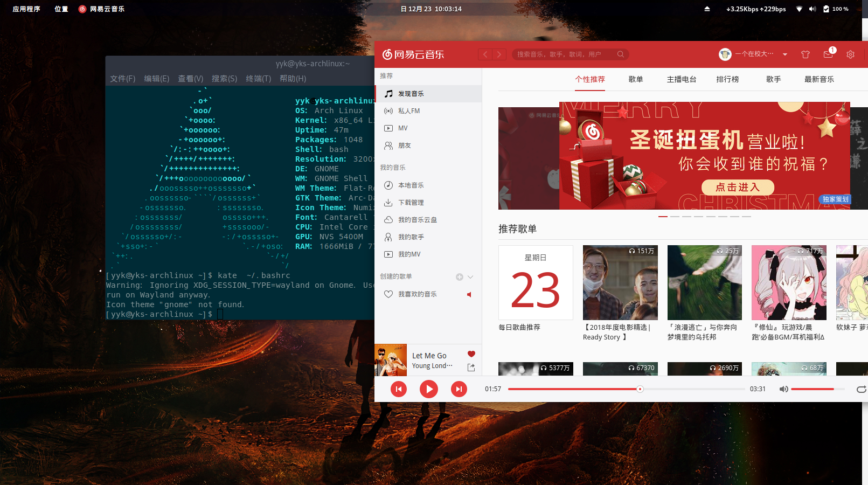Open terminal 编辑(E) menu
This screenshot has width=868, height=485.
[157, 79]
